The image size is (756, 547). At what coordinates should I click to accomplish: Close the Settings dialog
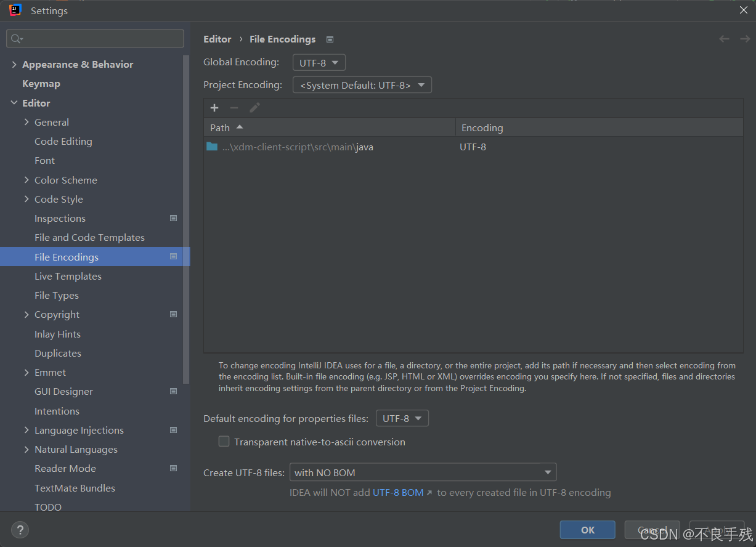pos(744,10)
